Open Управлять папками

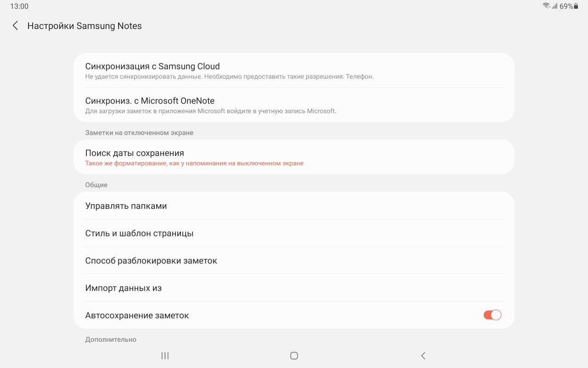pos(126,206)
